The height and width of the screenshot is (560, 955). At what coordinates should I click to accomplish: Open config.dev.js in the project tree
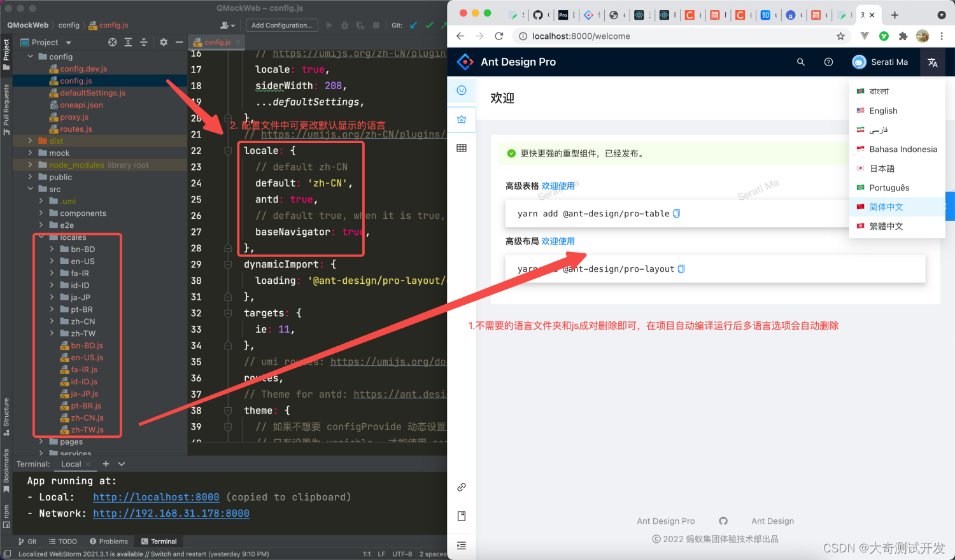[83, 69]
